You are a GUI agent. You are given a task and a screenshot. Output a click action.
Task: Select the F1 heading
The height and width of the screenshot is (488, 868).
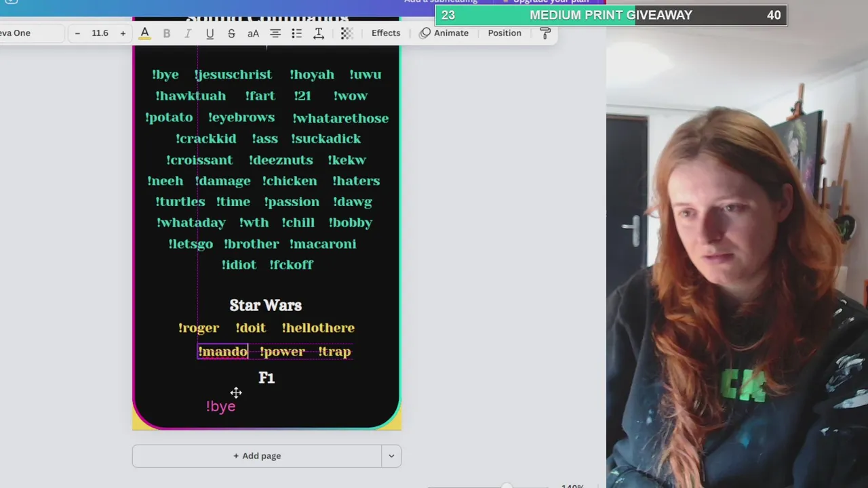pyautogui.click(x=267, y=378)
